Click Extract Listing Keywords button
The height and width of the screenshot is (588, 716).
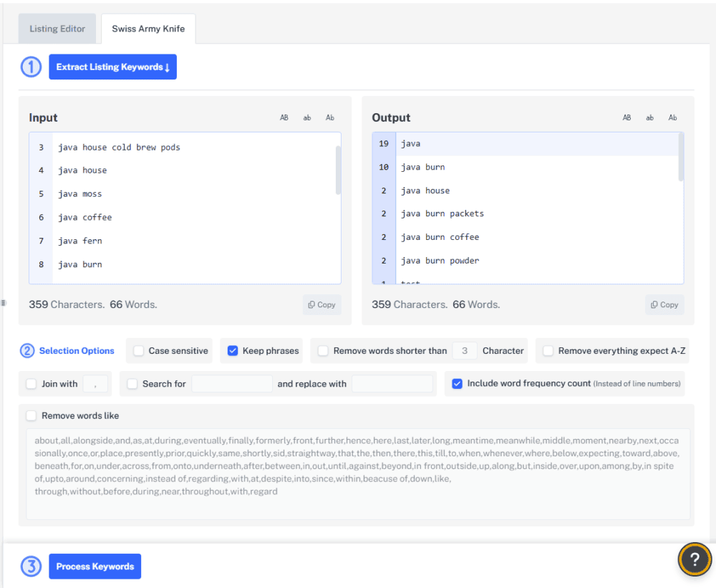(112, 67)
